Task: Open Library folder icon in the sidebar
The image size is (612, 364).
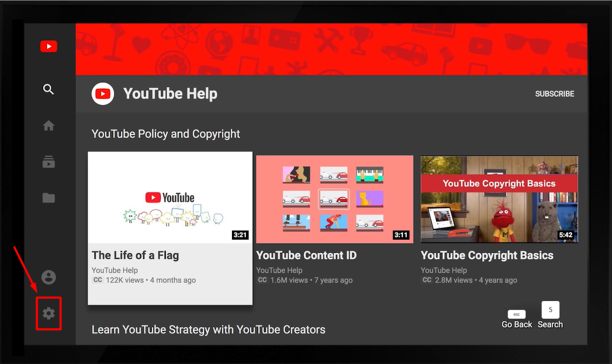Action: tap(49, 197)
